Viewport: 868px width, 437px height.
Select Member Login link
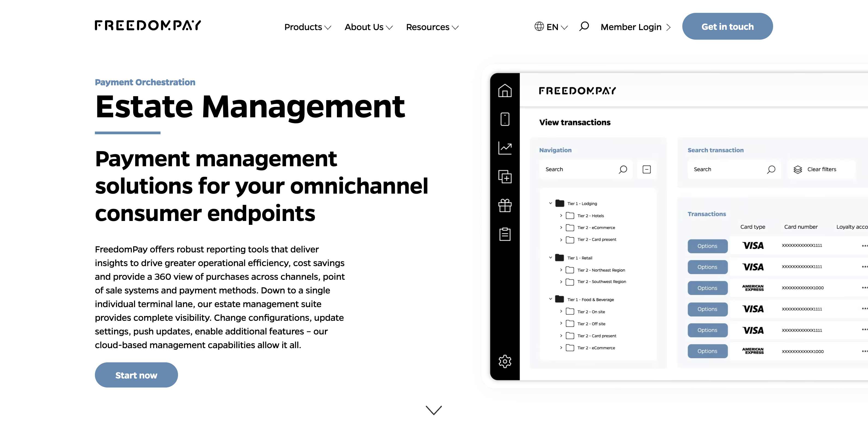[x=636, y=26]
